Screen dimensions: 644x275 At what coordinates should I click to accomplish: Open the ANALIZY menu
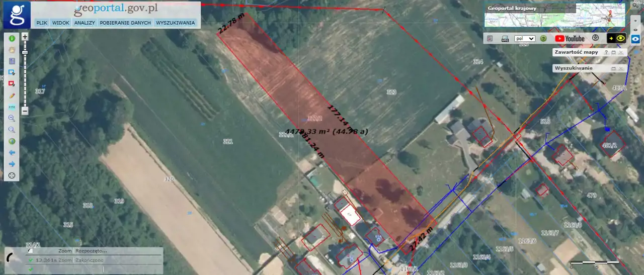pyautogui.click(x=85, y=23)
